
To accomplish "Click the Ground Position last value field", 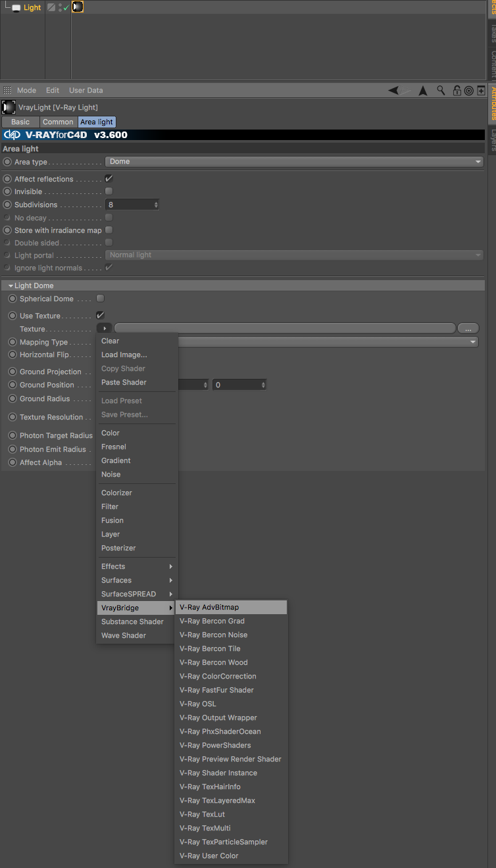I will 239,385.
